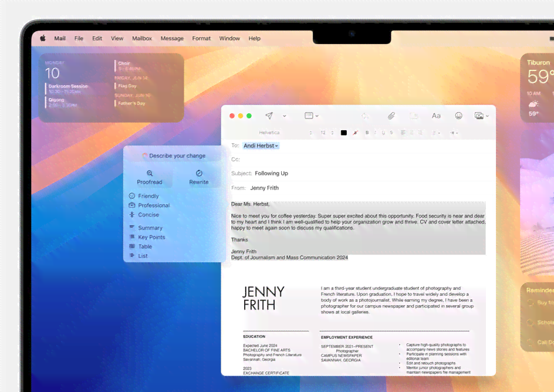The width and height of the screenshot is (554, 392).
Task: Open the Apple menu
Action: tap(43, 38)
